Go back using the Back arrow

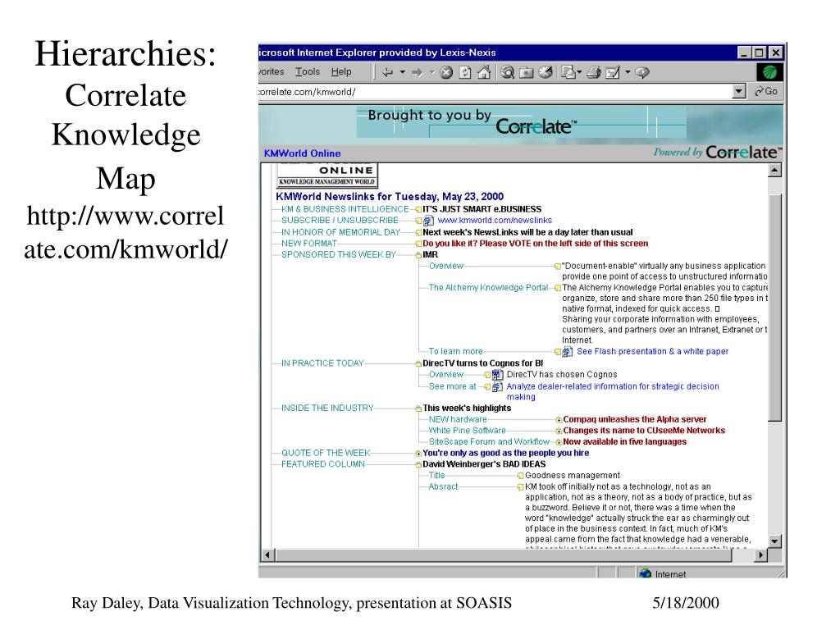tap(388, 72)
